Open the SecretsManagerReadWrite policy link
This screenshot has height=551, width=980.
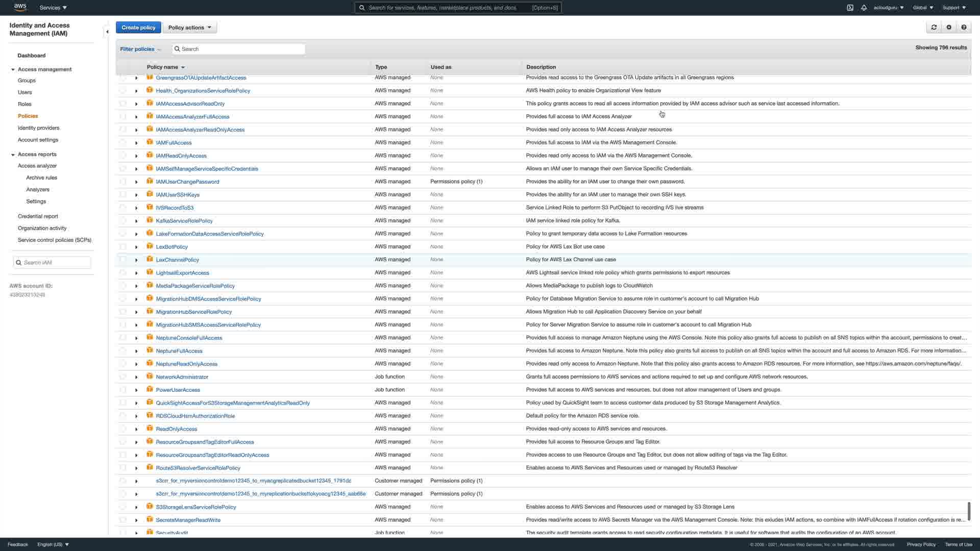tap(188, 520)
